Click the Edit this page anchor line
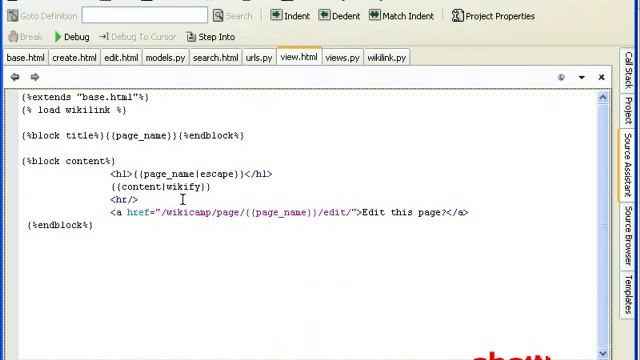Image resolution: width=640 pixels, height=360 pixels. [289, 212]
